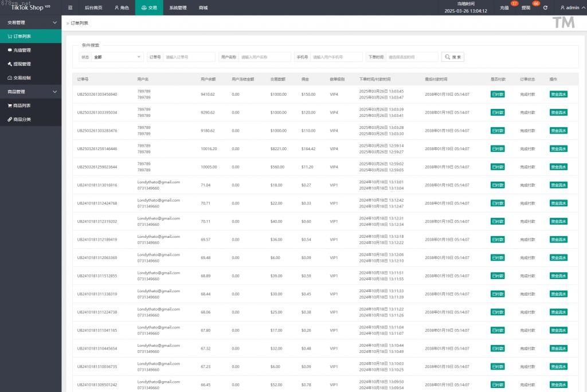Screen dimensions: 587x392
Task: Open the admin user menu
Action: pyautogui.click(x=570, y=8)
